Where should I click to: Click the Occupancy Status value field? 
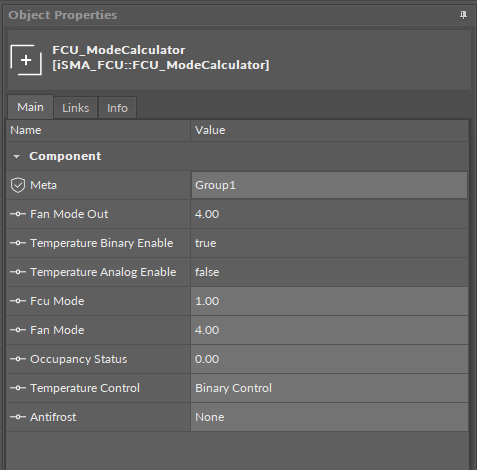click(x=329, y=359)
